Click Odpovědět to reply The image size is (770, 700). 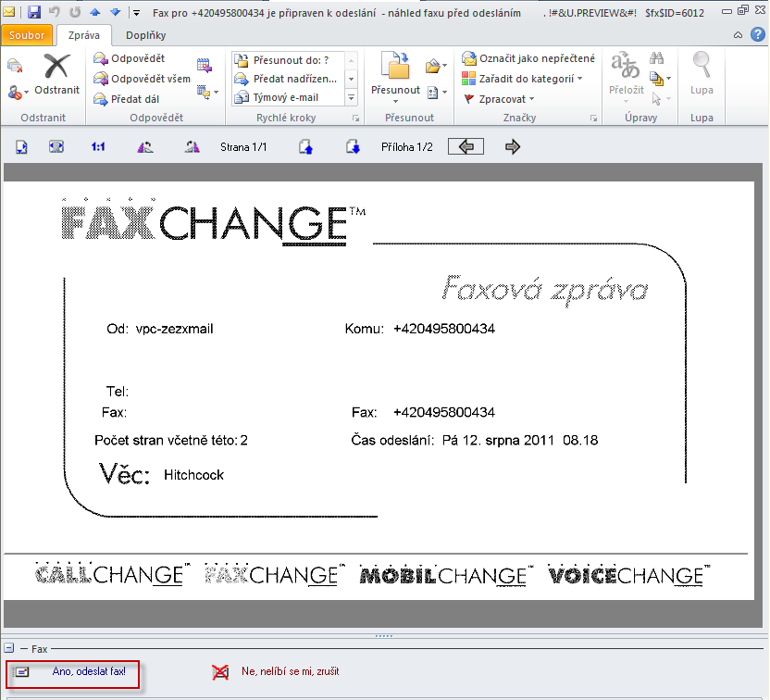click(130, 58)
